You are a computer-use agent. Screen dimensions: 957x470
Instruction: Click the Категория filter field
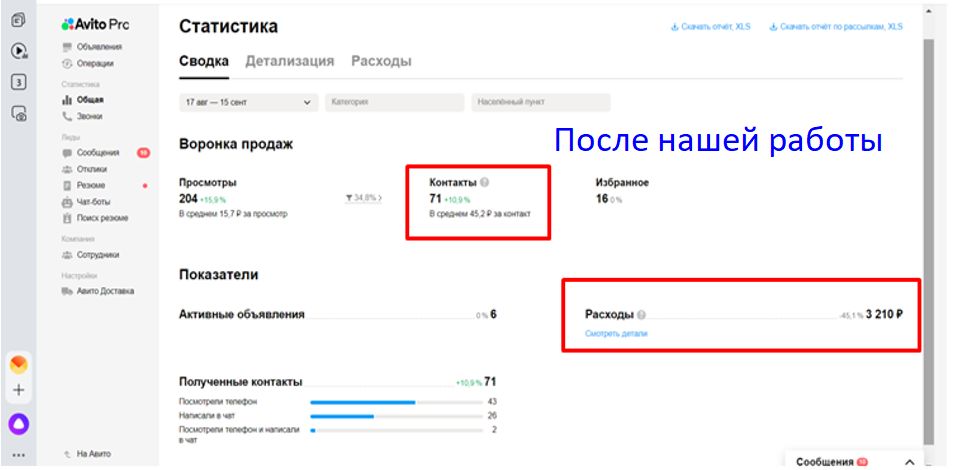394,103
